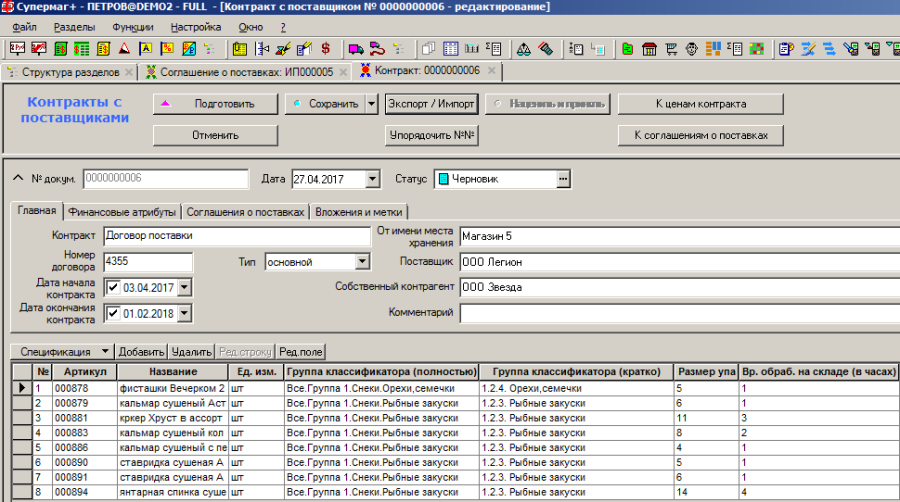
Task: Click the shopping cart icon
Action: 671,49
